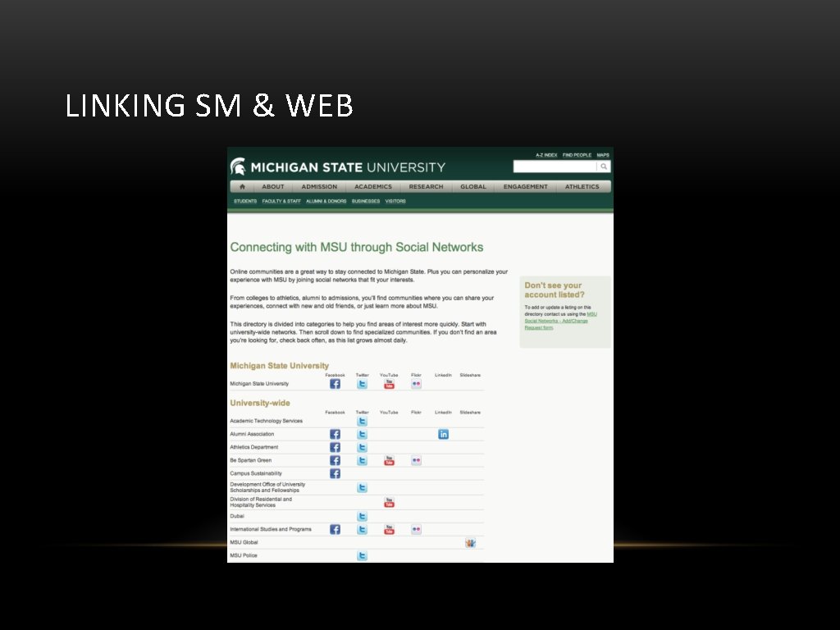Image resolution: width=840 pixels, height=630 pixels.
Task: Open Be Spartan Green Facebook icon
Action: 335,461
